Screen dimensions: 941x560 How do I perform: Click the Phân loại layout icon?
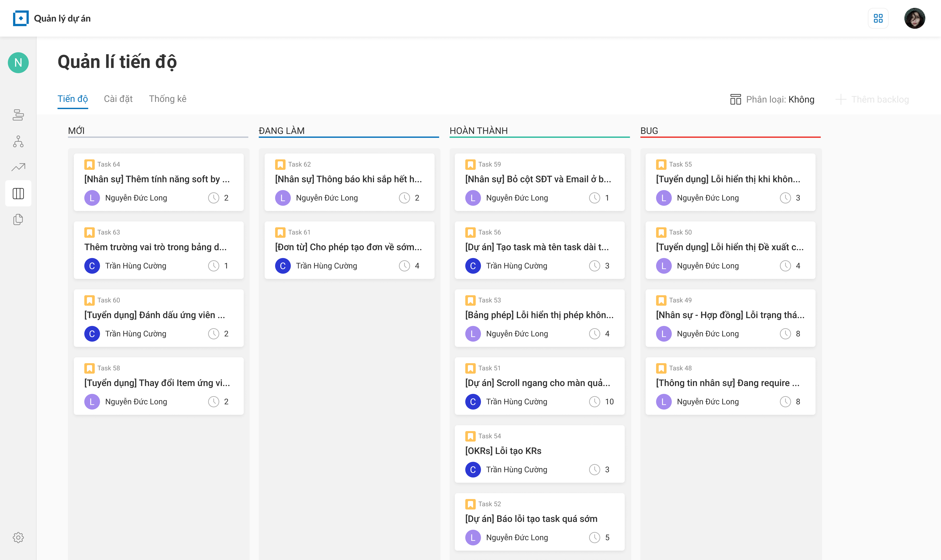point(735,99)
